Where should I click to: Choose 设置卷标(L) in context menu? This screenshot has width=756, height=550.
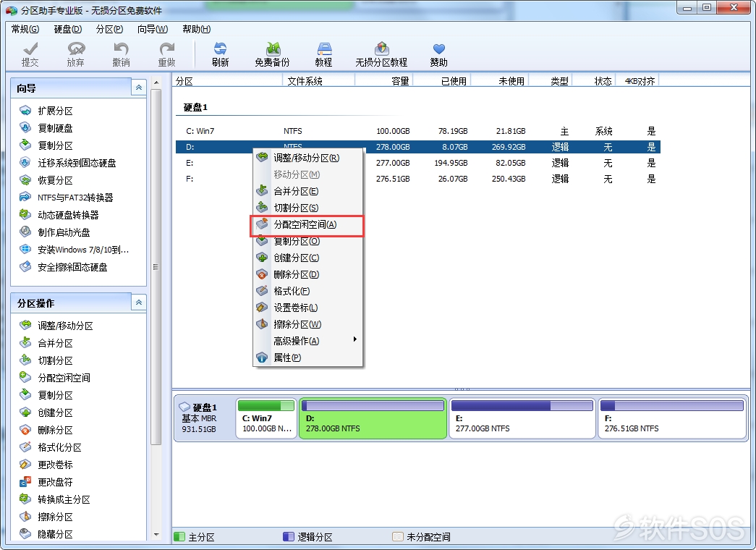(307, 308)
